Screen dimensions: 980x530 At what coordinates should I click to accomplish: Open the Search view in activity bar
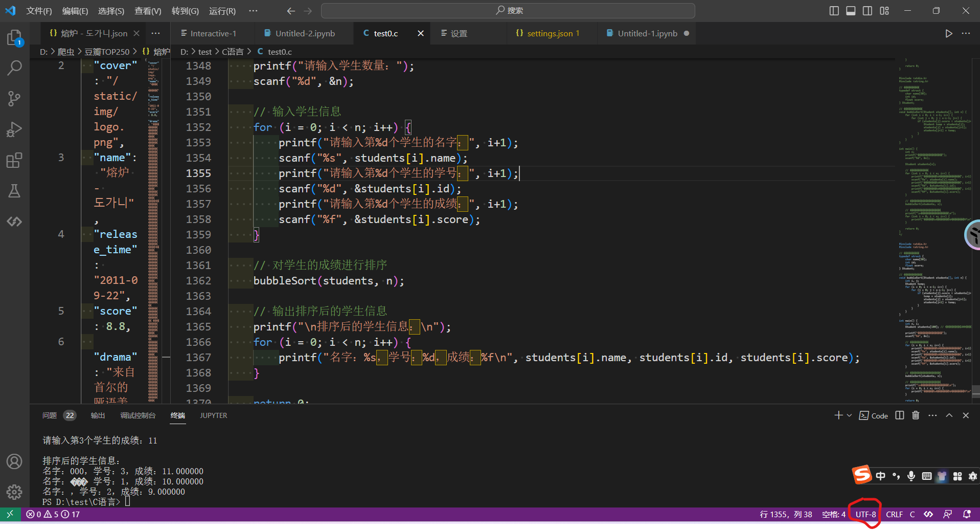pyautogui.click(x=14, y=68)
